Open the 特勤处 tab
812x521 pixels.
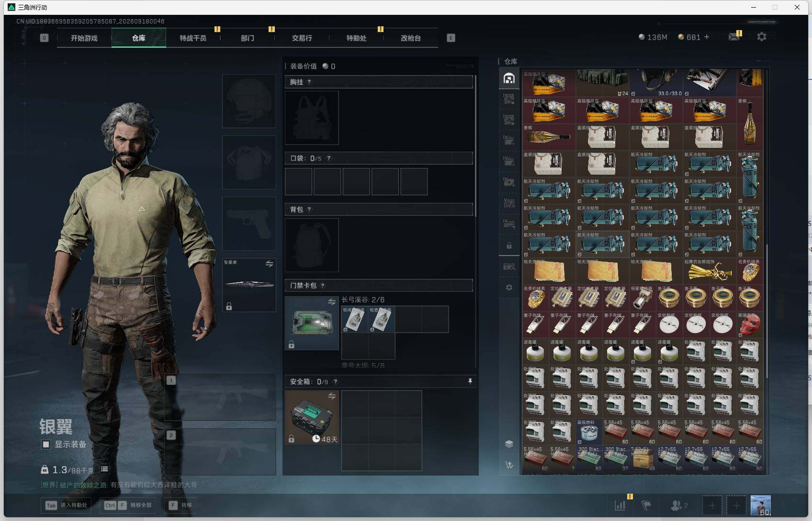(357, 38)
